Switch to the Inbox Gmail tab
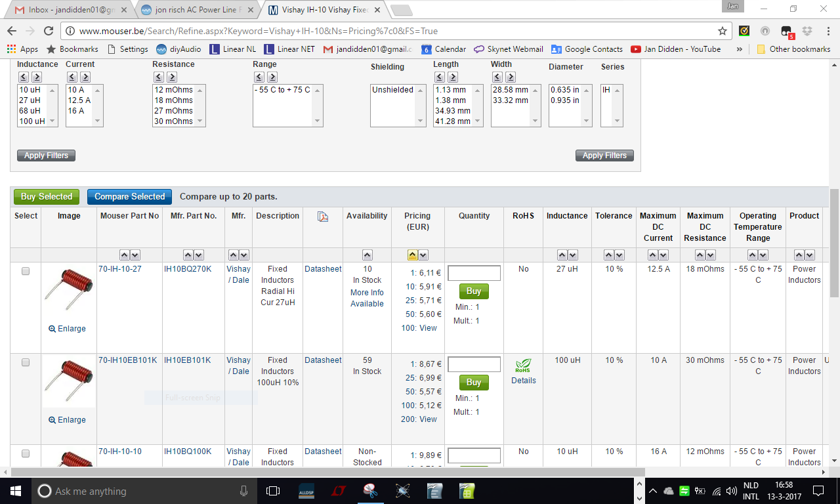 [68, 10]
